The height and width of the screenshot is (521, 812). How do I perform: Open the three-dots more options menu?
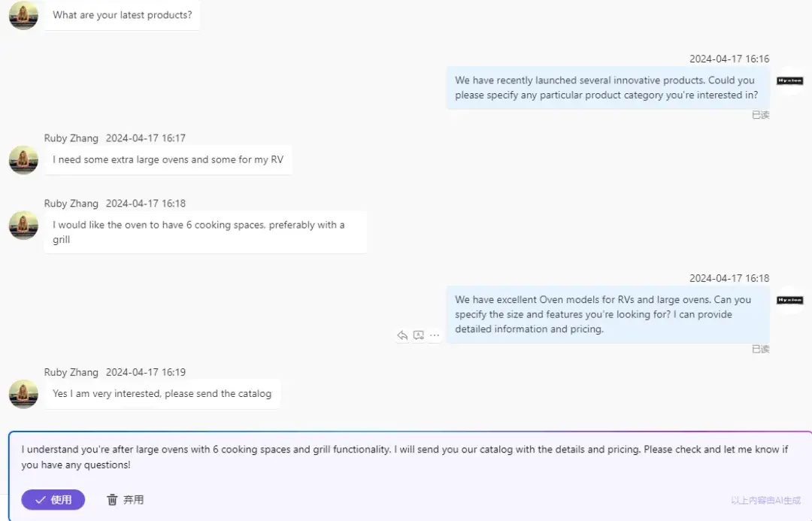click(x=435, y=335)
